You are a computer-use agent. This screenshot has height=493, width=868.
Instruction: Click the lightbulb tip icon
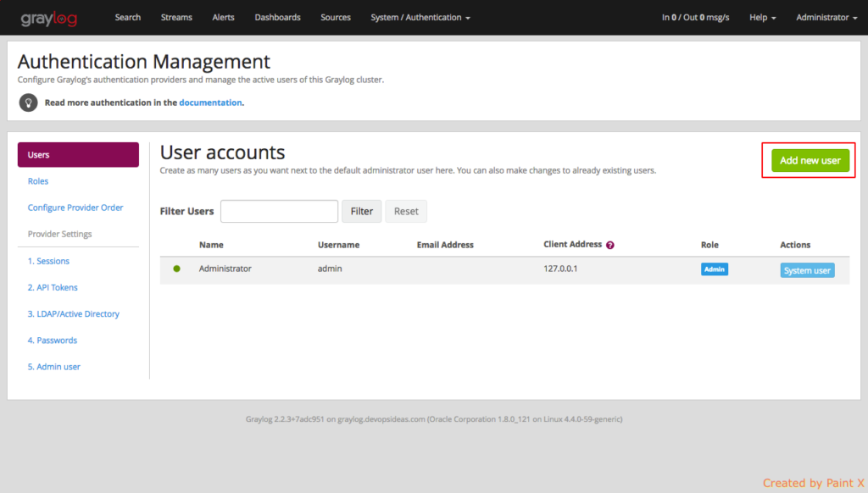click(x=29, y=102)
